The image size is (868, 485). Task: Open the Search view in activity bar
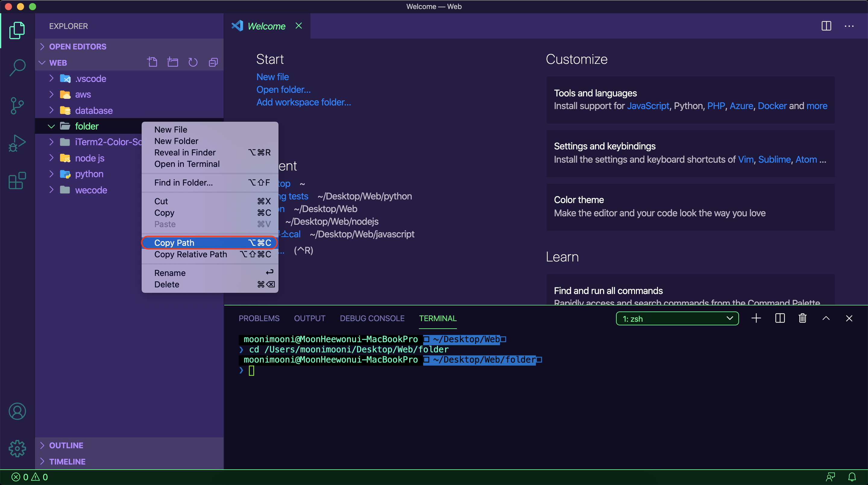pyautogui.click(x=17, y=68)
